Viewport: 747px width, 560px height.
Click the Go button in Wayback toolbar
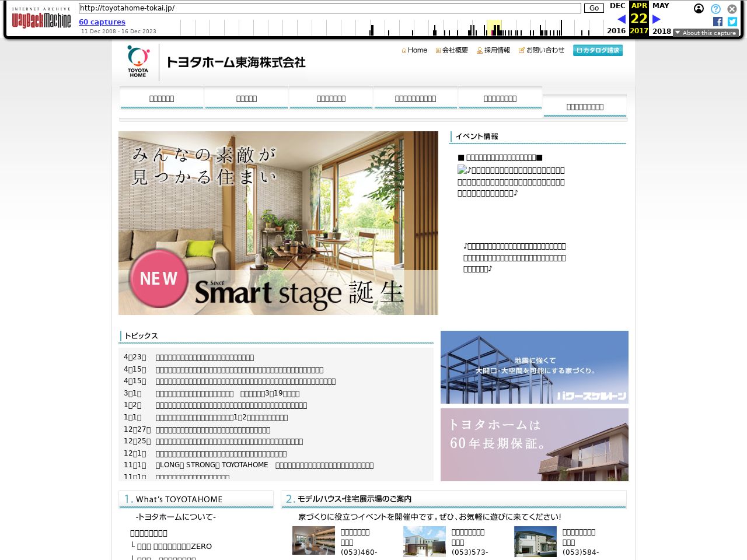point(594,8)
